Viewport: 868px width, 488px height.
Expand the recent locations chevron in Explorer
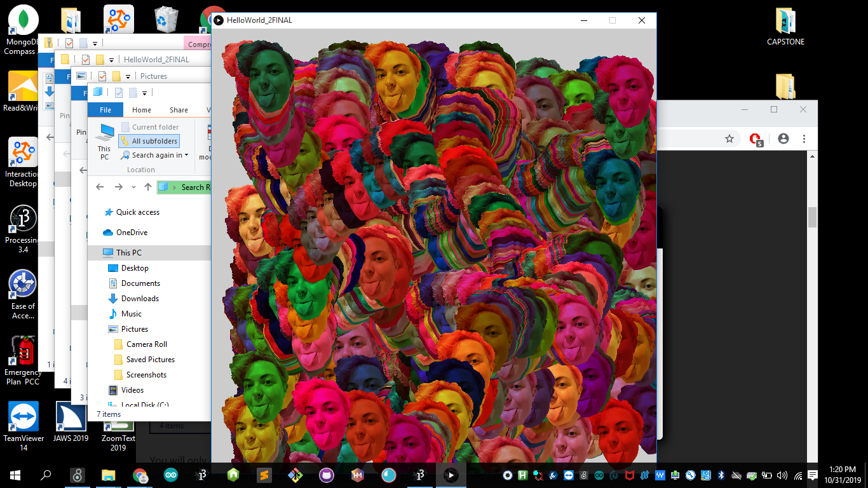pos(133,187)
